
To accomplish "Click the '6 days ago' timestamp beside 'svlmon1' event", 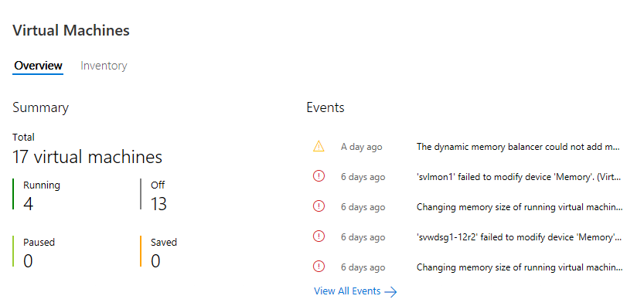I will [x=363, y=177].
